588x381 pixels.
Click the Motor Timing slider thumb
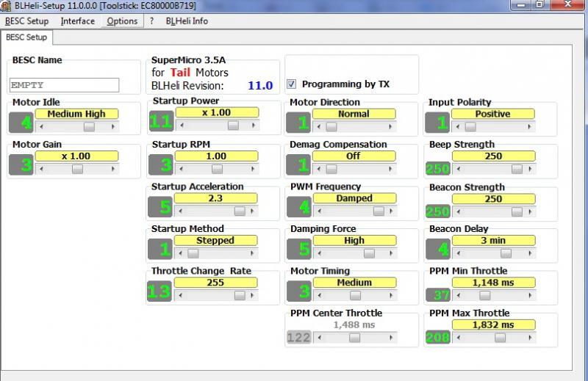(354, 295)
